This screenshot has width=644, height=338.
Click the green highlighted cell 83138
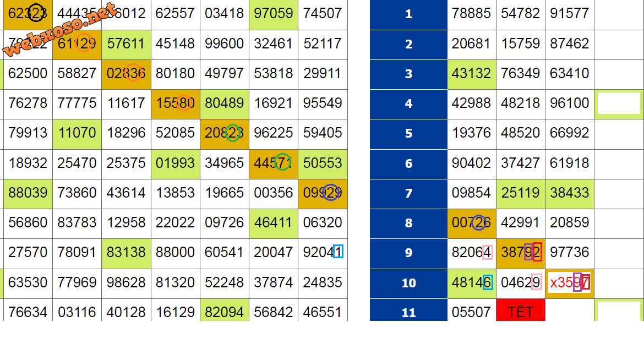[x=126, y=253]
